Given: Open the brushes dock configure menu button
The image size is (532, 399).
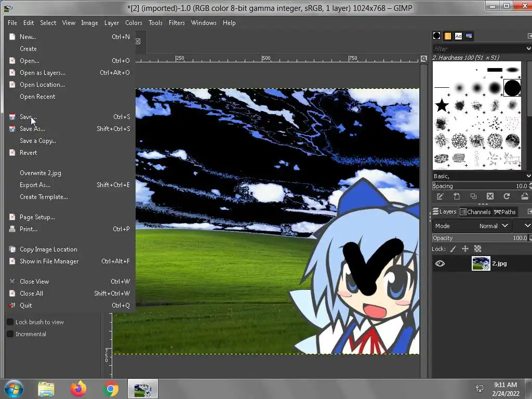Looking at the screenshot, I should tap(529, 36).
